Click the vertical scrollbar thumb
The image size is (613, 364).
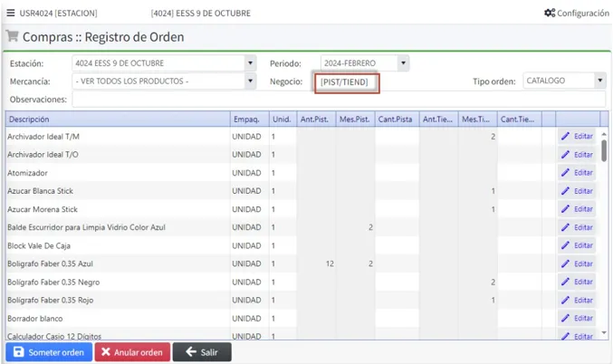pyautogui.click(x=604, y=151)
